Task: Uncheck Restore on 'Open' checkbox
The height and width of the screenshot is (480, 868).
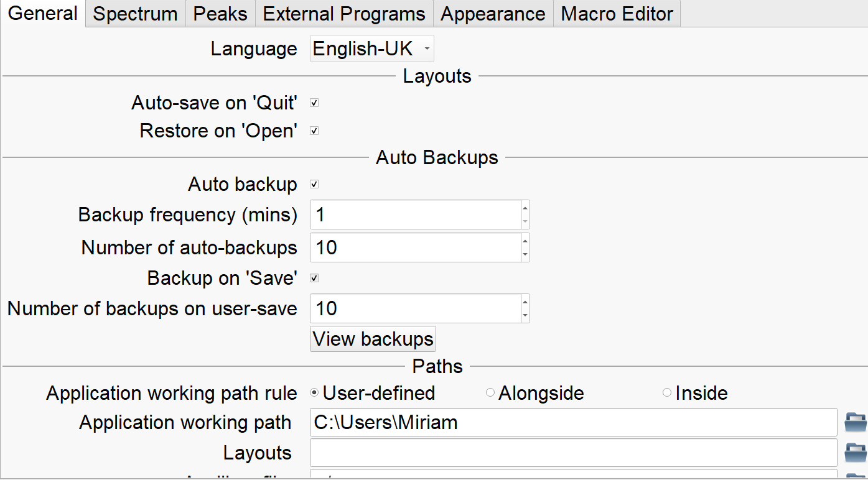Action: pos(314,131)
